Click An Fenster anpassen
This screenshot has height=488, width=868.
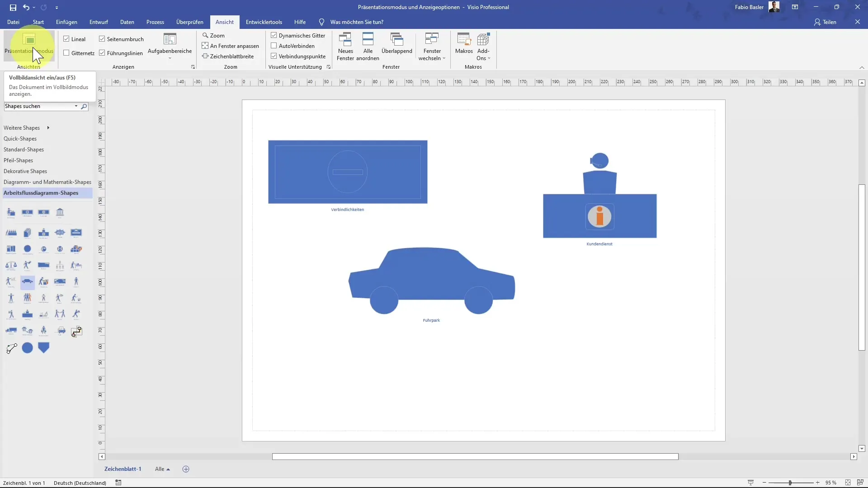(231, 46)
